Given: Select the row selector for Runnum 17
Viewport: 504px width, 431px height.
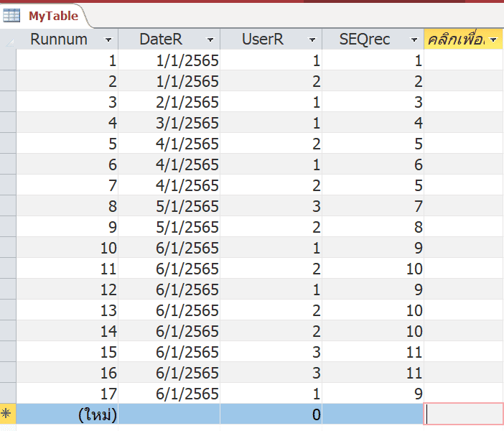Looking at the screenshot, I should (8, 394).
